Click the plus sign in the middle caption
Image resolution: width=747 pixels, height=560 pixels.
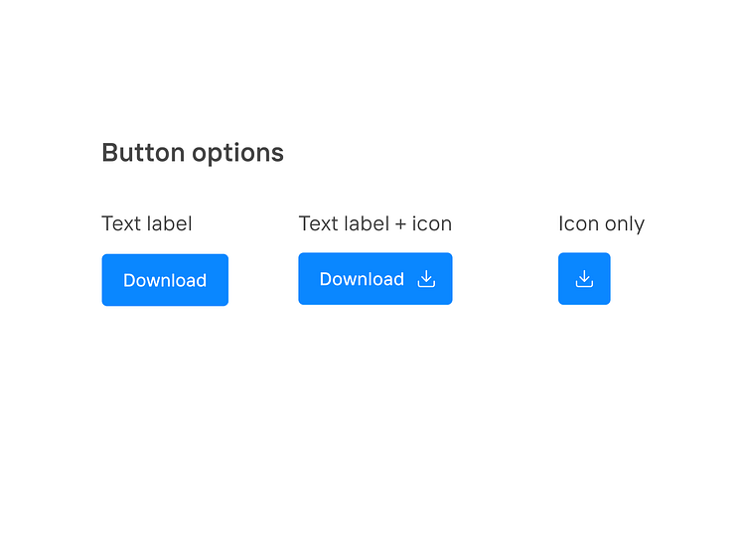pyautogui.click(x=400, y=224)
